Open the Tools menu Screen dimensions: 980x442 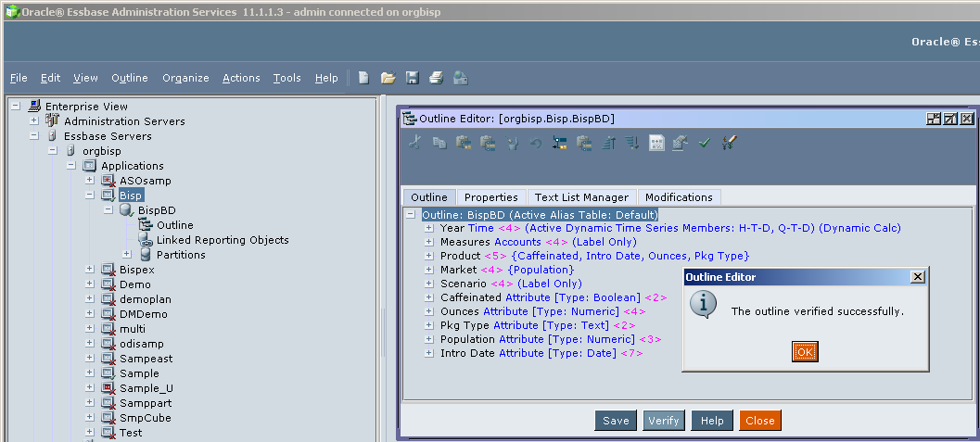(286, 78)
